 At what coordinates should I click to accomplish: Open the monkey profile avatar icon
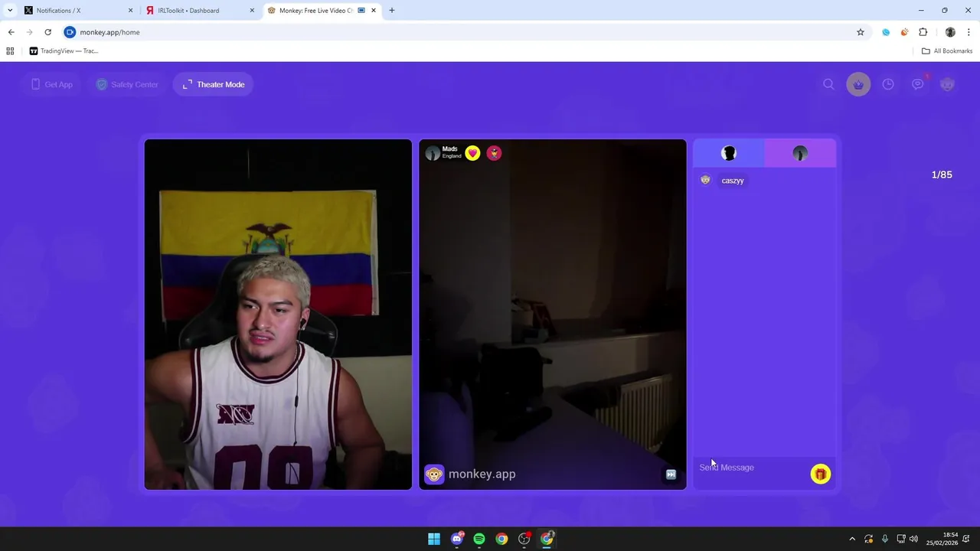(948, 84)
